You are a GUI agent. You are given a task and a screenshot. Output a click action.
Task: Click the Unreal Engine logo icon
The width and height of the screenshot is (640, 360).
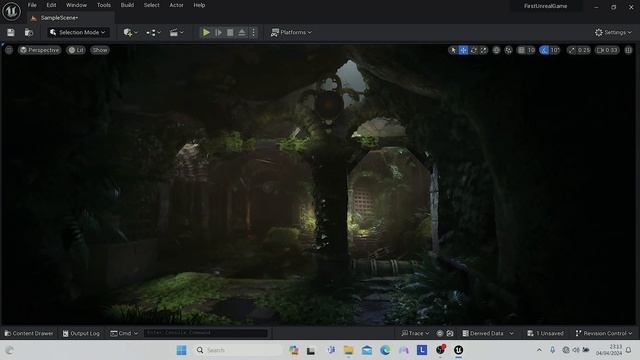pos(11,11)
